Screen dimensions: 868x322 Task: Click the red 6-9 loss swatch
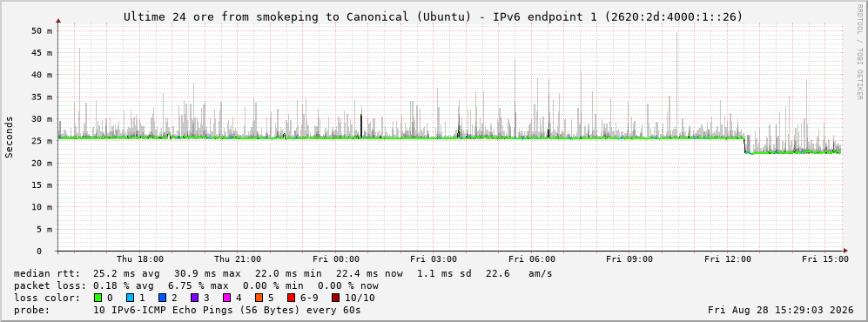[291, 298]
